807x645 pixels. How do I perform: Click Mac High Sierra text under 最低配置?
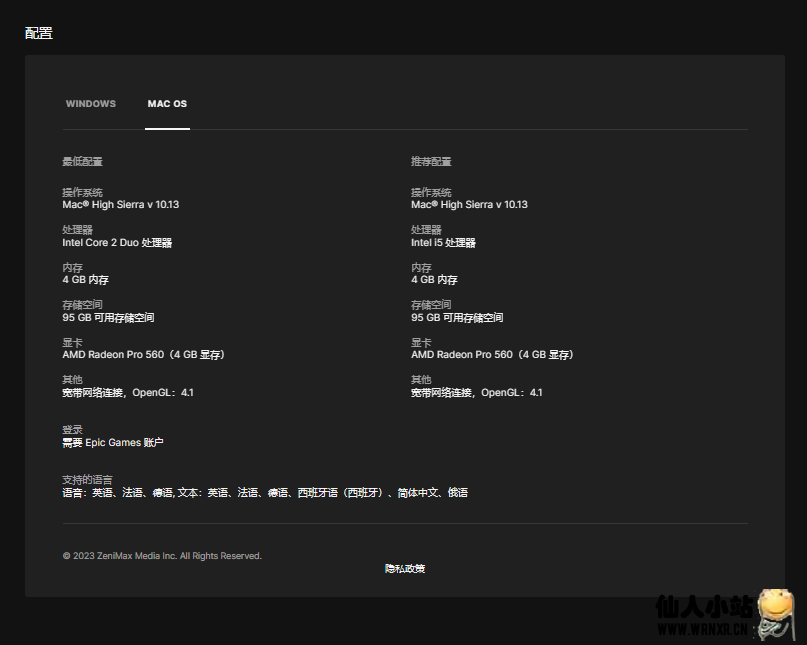point(120,204)
